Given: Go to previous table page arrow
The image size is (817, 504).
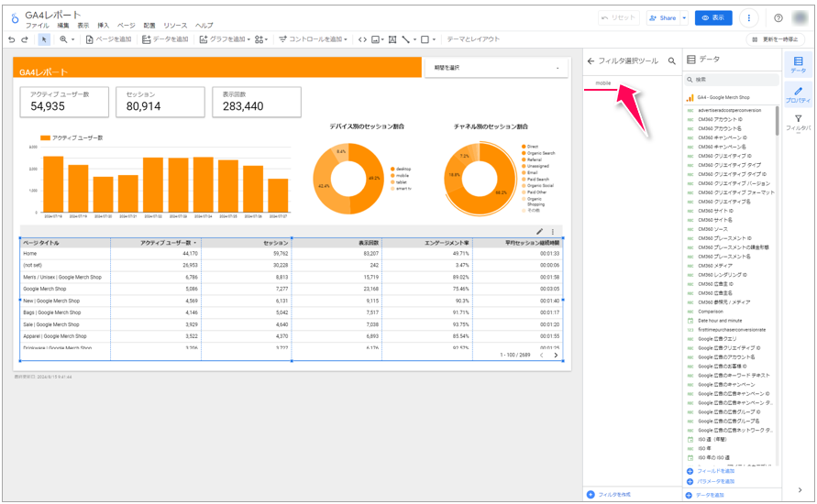Looking at the screenshot, I should pyautogui.click(x=541, y=356).
